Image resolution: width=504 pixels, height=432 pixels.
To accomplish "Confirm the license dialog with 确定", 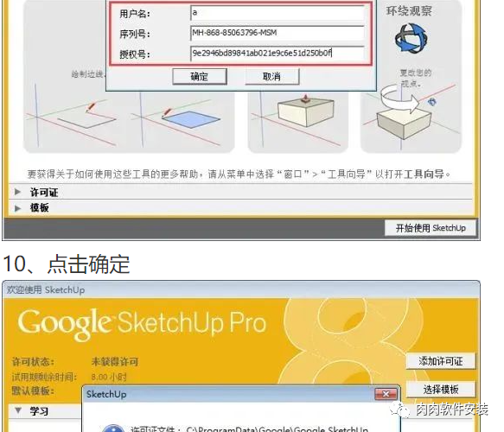I will click(200, 76).
